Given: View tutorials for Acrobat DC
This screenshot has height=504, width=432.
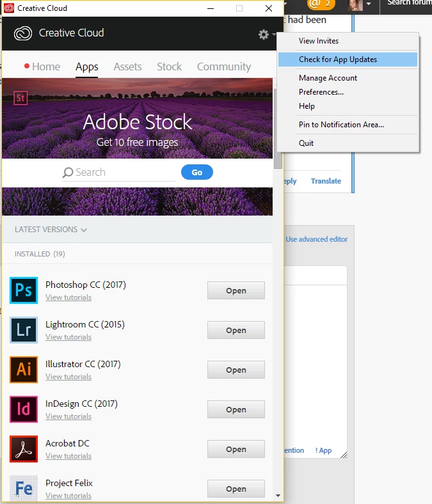Looking at the screenshot, I should click(x=68, y=456).
